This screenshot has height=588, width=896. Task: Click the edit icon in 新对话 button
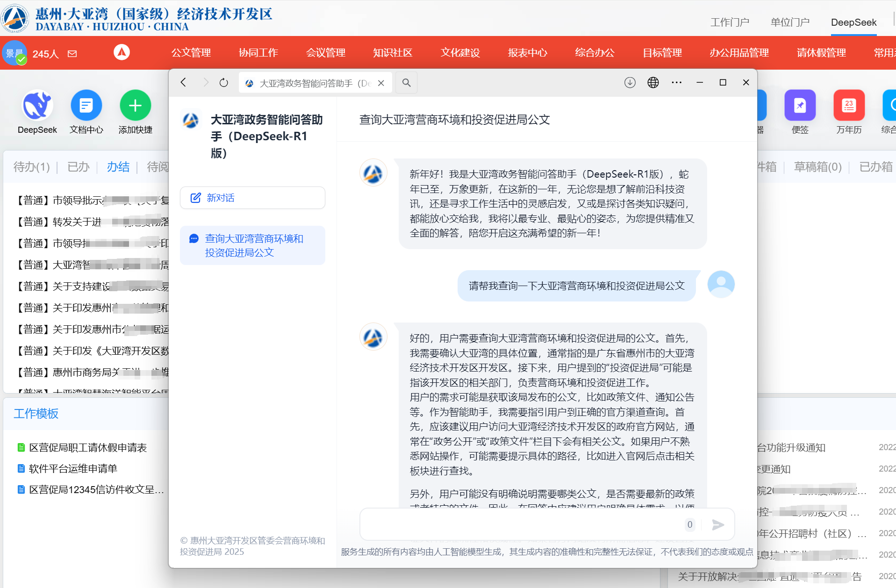click(195, 198)
